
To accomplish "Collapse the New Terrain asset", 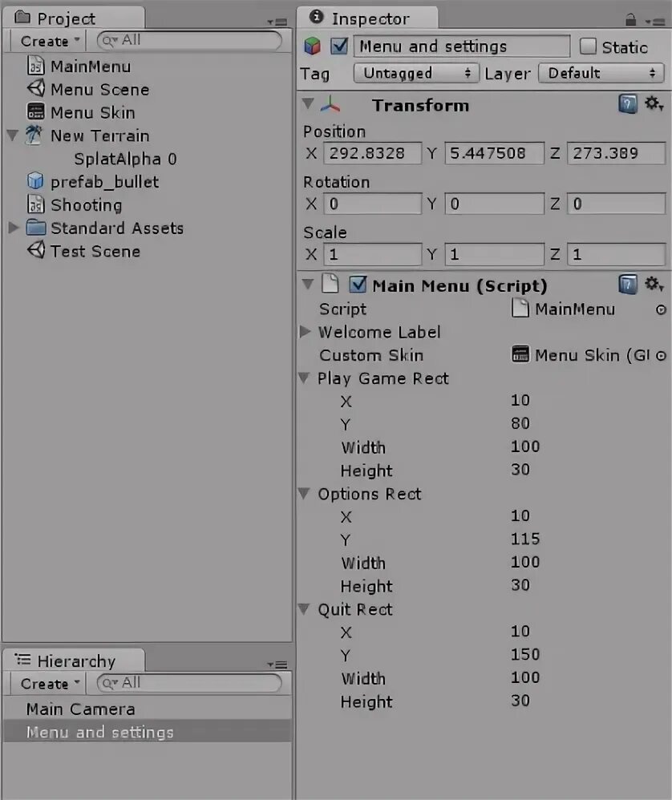I will coord(13,135).
